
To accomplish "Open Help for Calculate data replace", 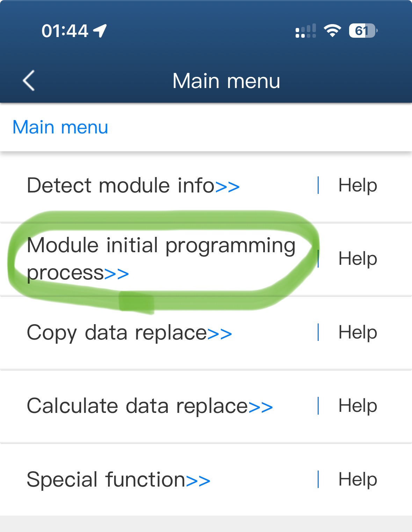I will 357,406.
